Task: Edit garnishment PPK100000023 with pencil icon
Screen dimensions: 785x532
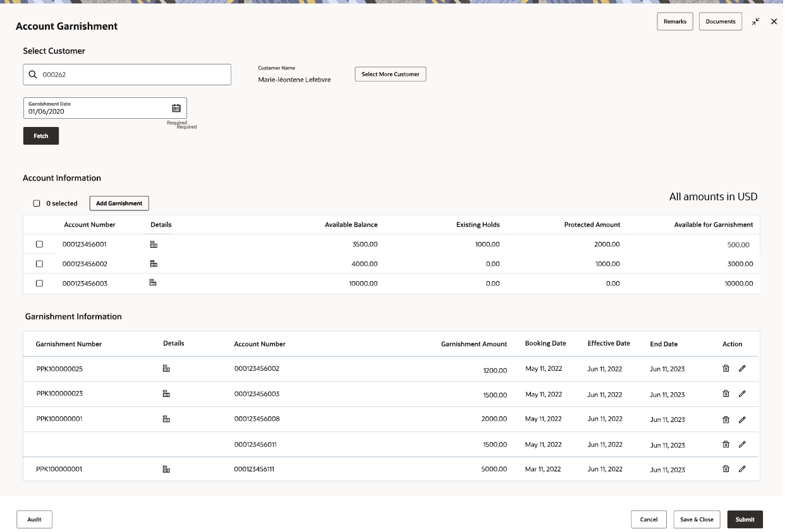Action: click(x=742, y=394)
